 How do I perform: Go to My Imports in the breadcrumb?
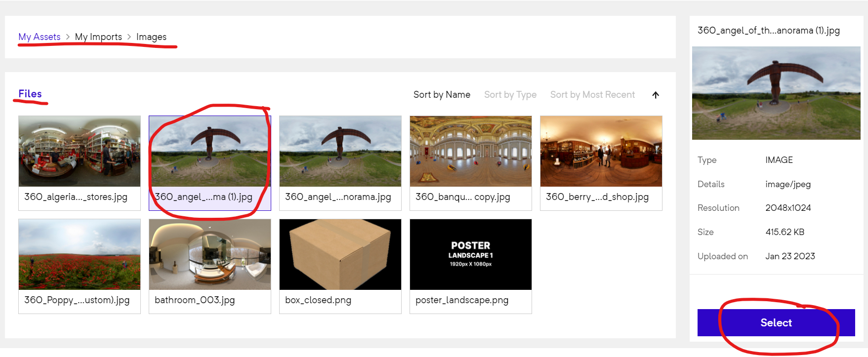(98, 37)
